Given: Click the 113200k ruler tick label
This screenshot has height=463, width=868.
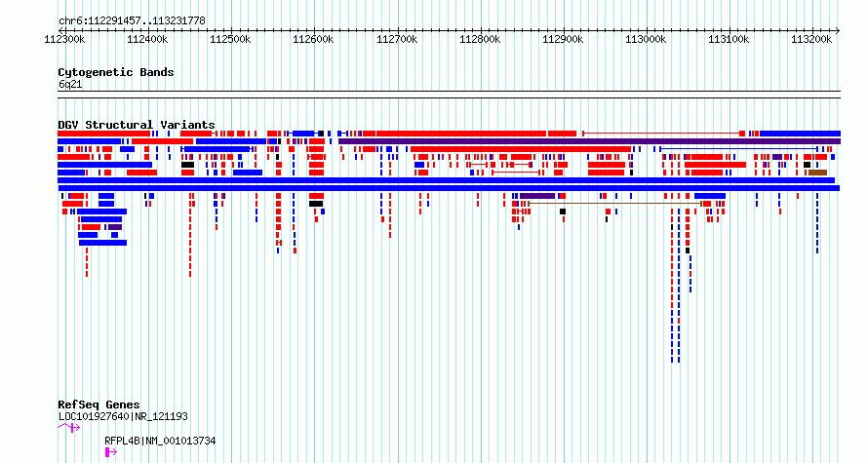Looking at the screenshot, I should (x=811, y=39).
